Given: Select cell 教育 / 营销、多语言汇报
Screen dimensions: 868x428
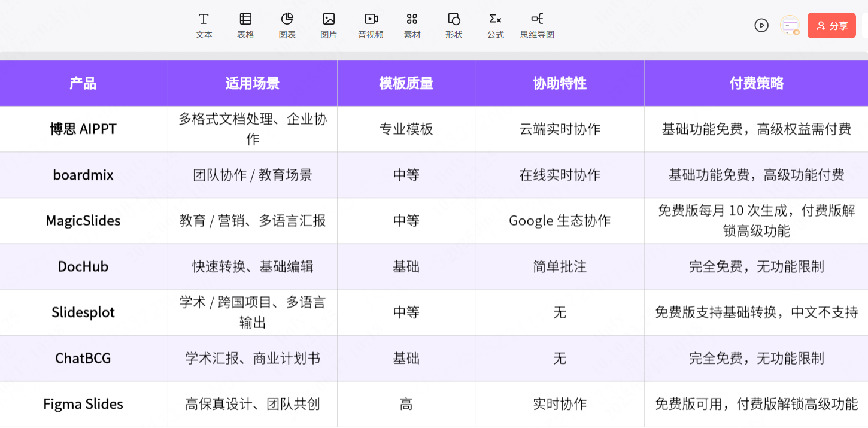Looking at the screenshot, I should pos(253,221).
